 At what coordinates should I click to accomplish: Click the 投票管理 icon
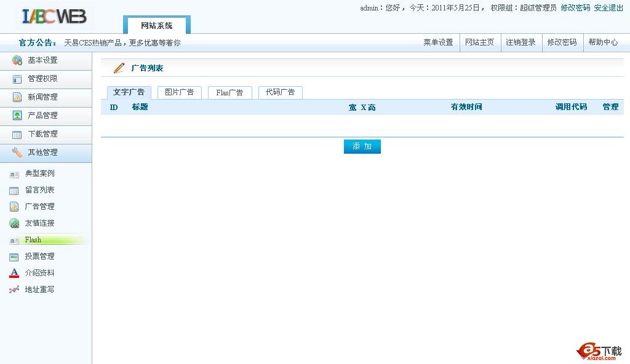tap(14, 257)
